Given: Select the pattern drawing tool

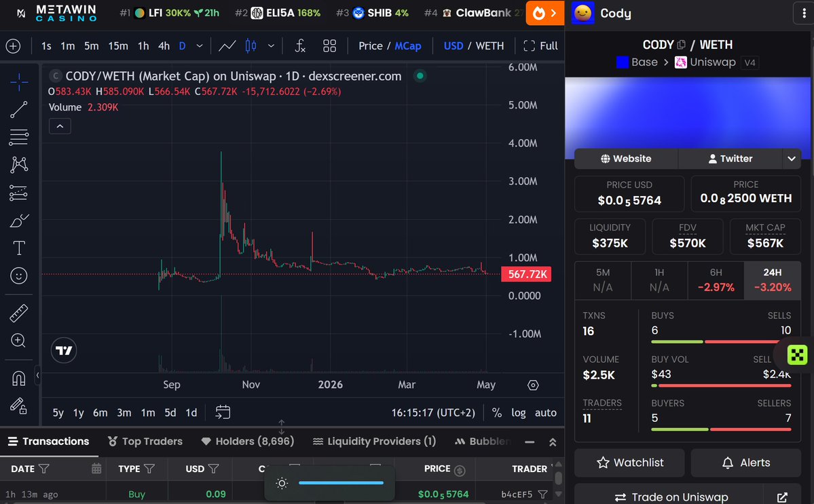Looking at the screenshot, I should click(x=19, y=165).
